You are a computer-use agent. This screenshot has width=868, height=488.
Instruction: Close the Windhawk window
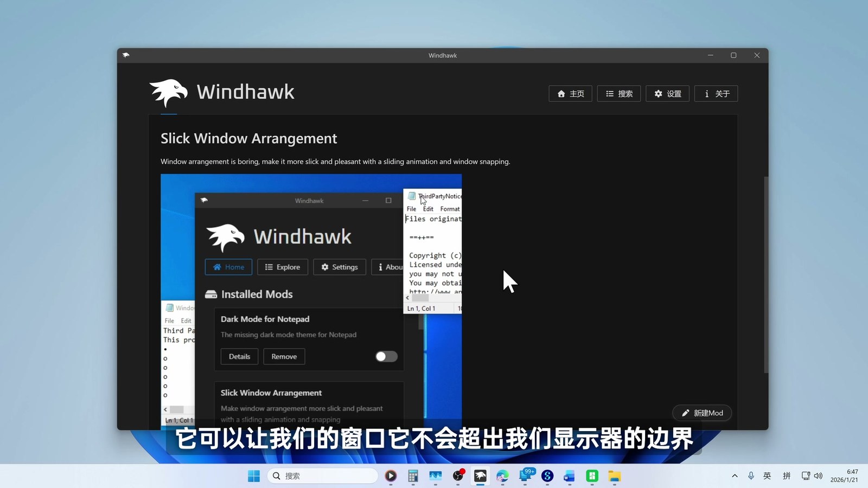[x=757, y=55]
